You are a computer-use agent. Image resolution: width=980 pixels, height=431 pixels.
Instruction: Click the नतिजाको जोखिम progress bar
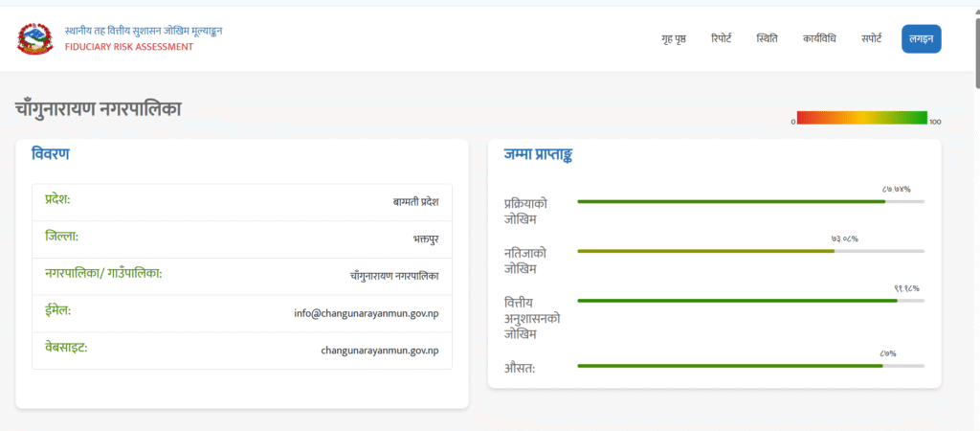750,251
